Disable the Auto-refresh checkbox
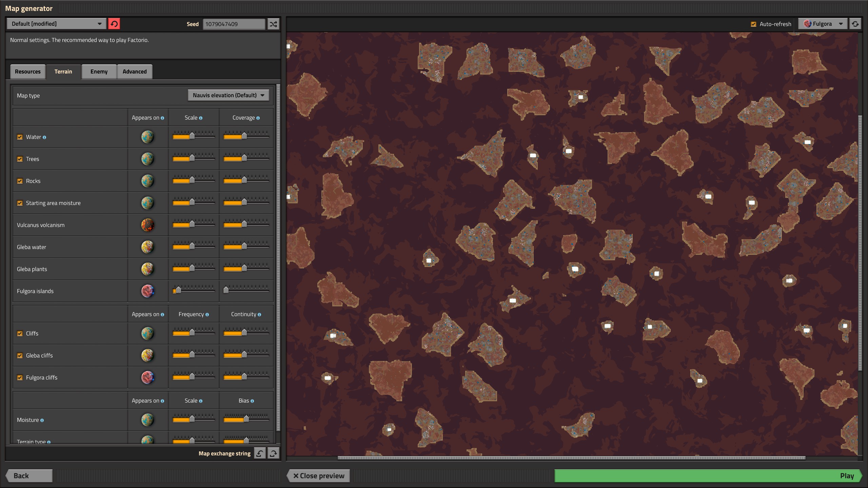This screenshot has height=488, width=868. coord(753,24)
